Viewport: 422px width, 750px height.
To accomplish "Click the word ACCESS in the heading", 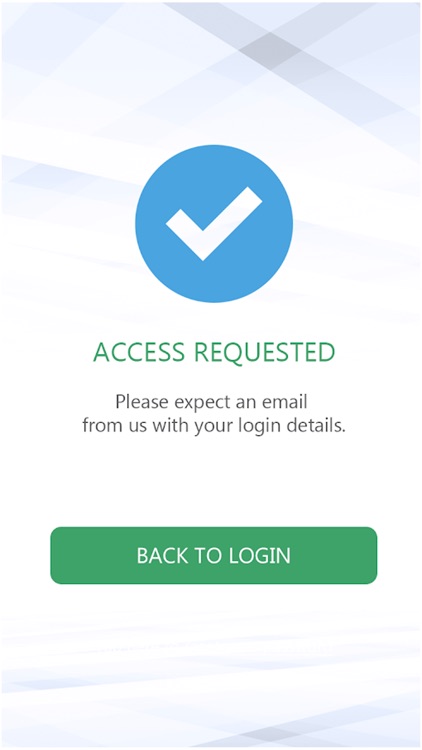I will click(139, 353).
